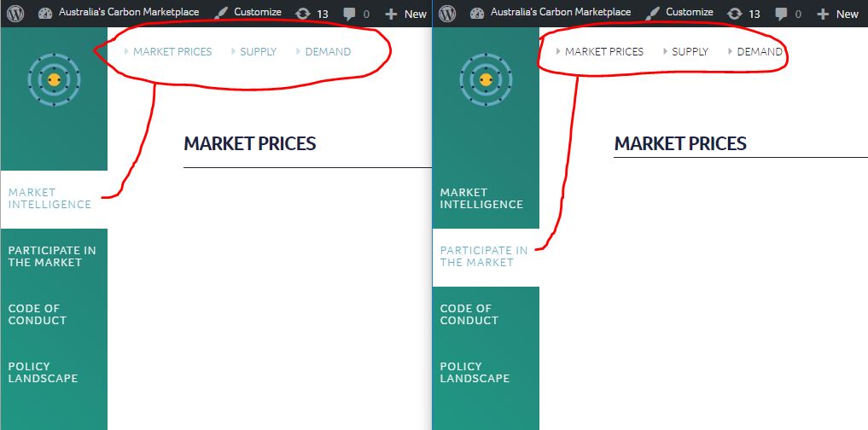This screenshot has width=868, height=430.
Task: Click the arrow before Supply in the left submenu
Action: (x=233, y=51)
